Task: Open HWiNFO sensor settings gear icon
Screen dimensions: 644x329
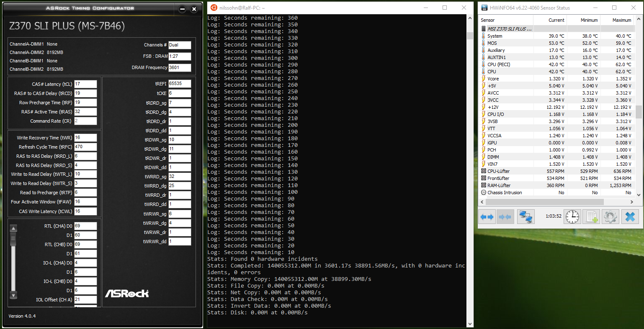Action: [610, 217]
